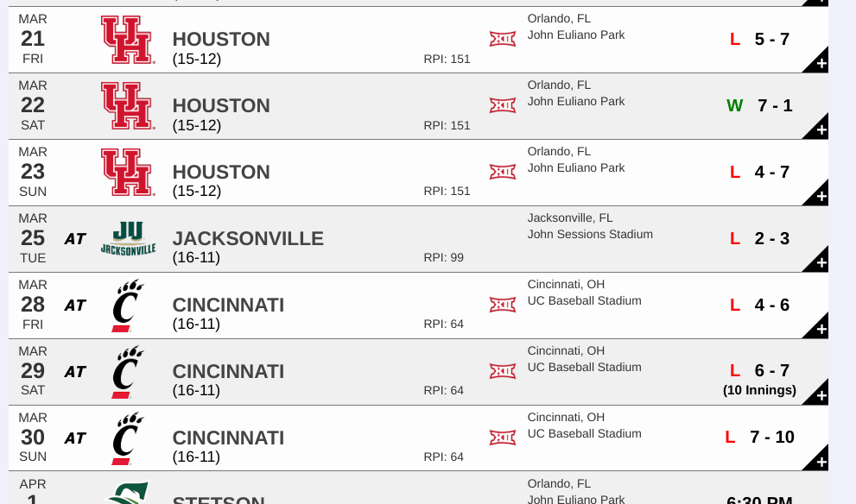
Task: Click Stetson logo in Apr 1 row
Action: [128, 493]
